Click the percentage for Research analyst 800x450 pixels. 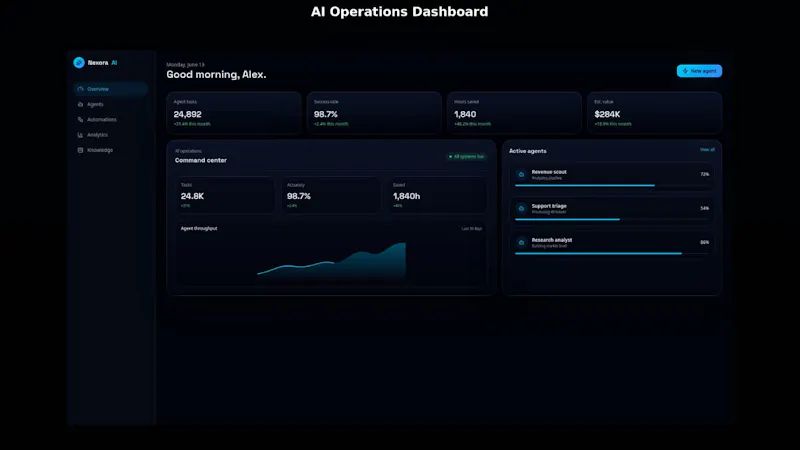coord(705,242)
